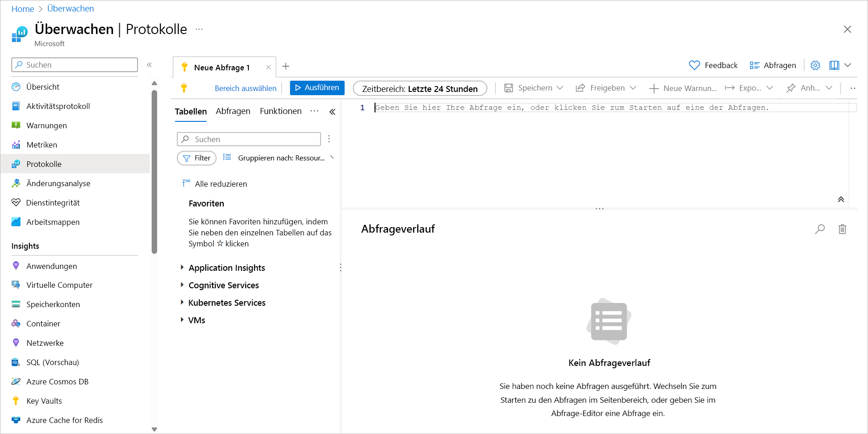
Task: Go to Home breadcrumb
Action: 23,9
